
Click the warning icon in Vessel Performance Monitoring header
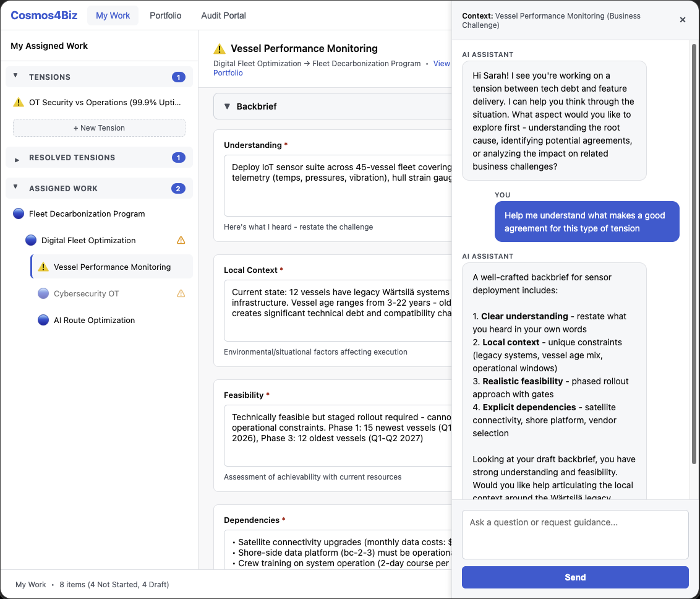point(220,49)
